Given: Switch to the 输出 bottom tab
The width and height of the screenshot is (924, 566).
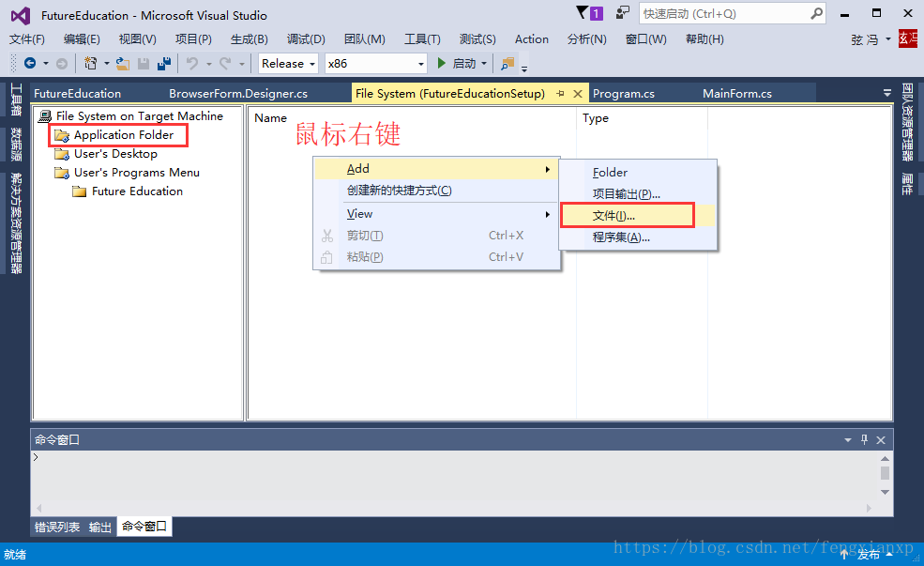Looking at the screenshot, I should coord(100,528).
